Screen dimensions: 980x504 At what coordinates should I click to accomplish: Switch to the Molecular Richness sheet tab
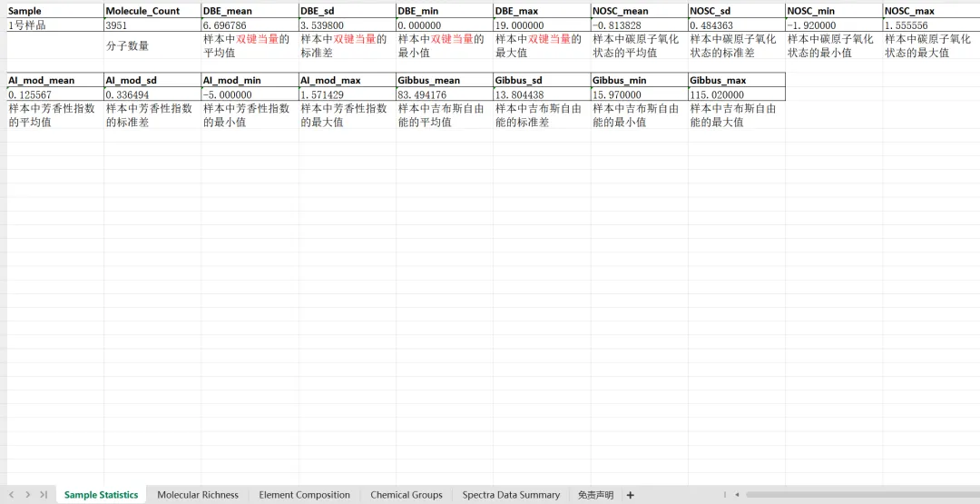coord(198,495)
